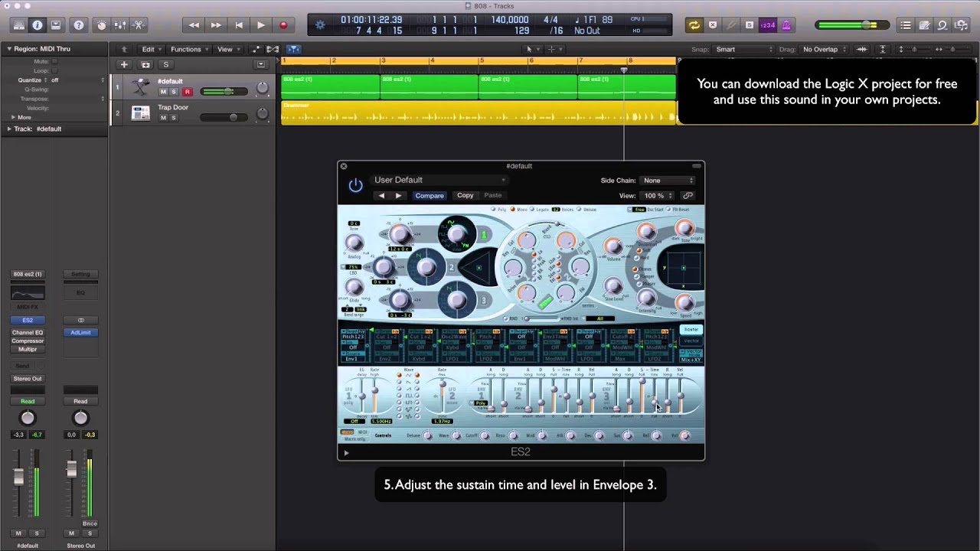The width and height of the screenshot is (980, 551).
Task: Toggle record enable on #default track
Action: tap(187, 92)
